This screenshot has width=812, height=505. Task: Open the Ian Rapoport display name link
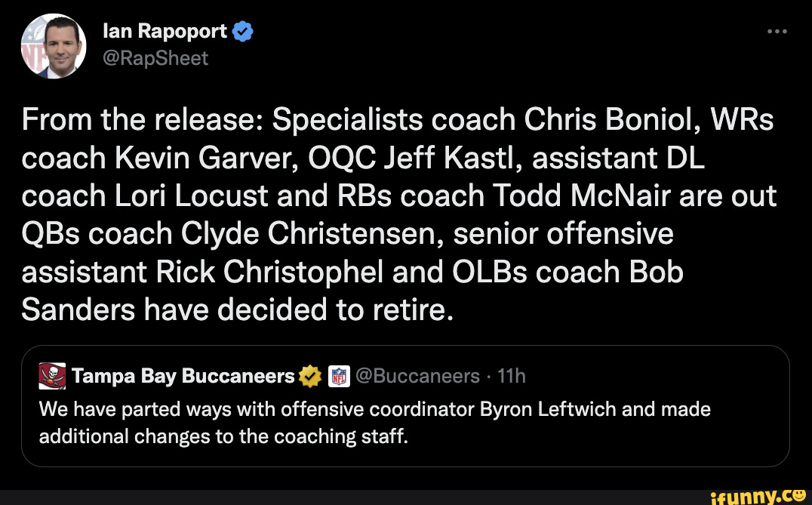coord(165,31)
